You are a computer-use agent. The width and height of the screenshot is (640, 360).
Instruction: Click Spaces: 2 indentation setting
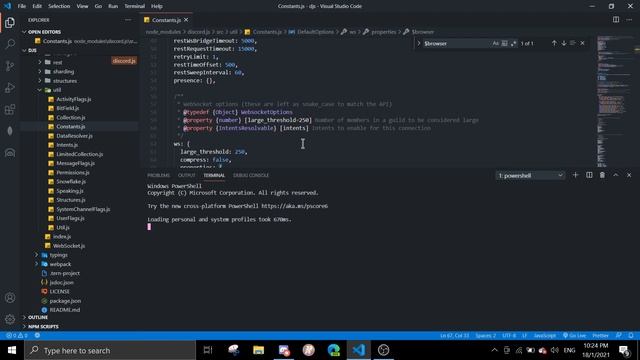[485, 336]
